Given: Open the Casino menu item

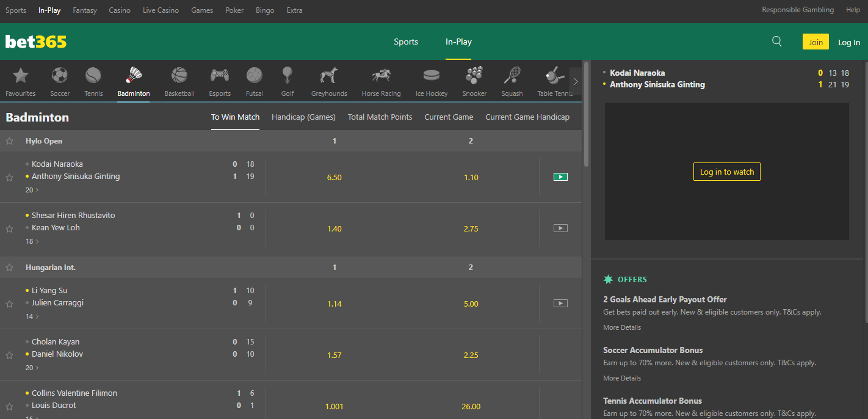Looking at the screenshot, I should [120, 10].
